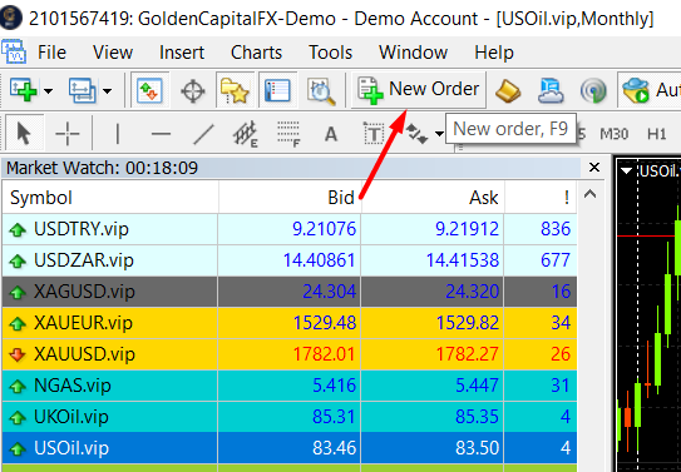
Task: Select the equidistant channel tool
Action: 245,134
